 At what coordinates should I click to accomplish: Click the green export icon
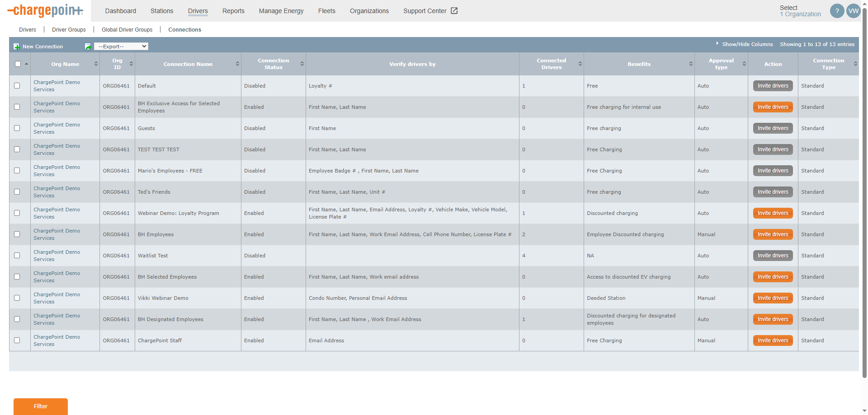[88, 47]
